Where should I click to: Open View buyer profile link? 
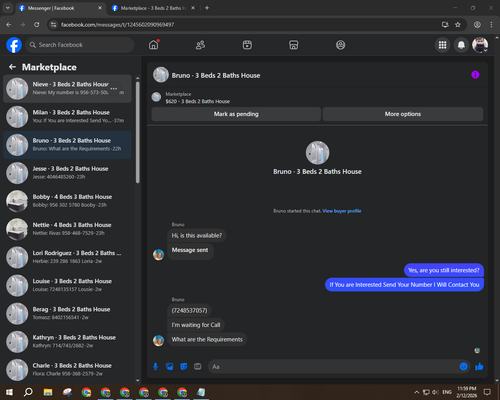[342, 211]
